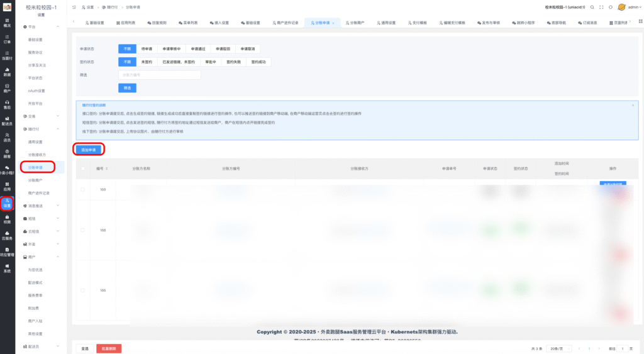644x354 pixels.
Task: Focus the 分账方编号 filter input field
Action: 160,75
